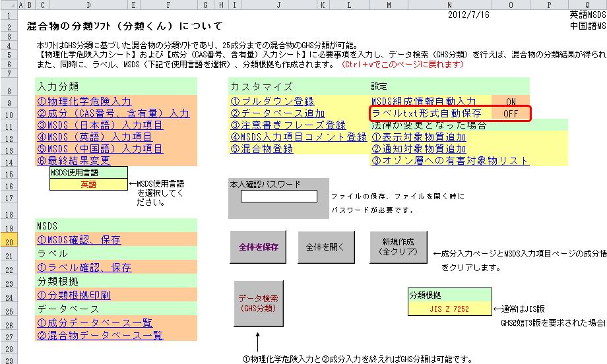Select the date cell 2012/7/16
Image resolution: width=607 pixels, height=364 pixels.
(468, 15)
